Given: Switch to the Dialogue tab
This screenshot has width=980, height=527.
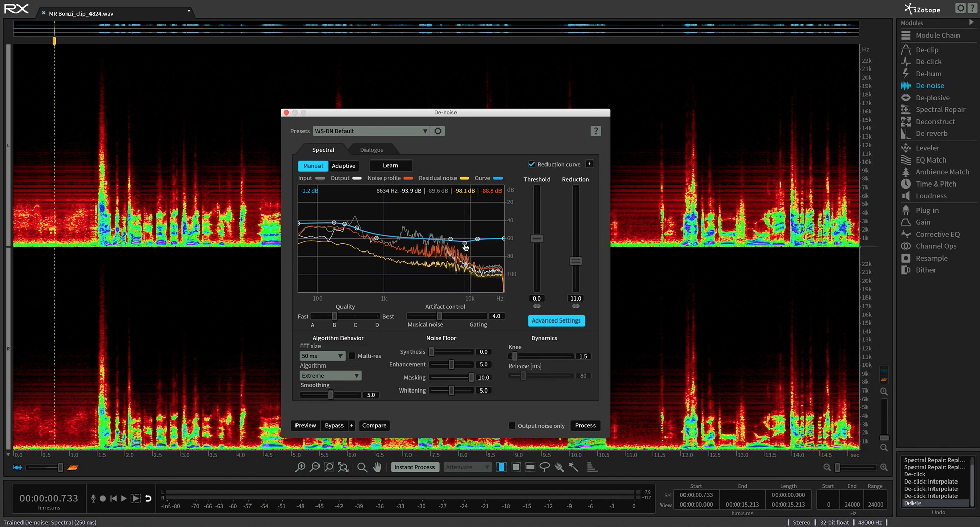Looking at the screenshot, I should (x=372, y=150).
